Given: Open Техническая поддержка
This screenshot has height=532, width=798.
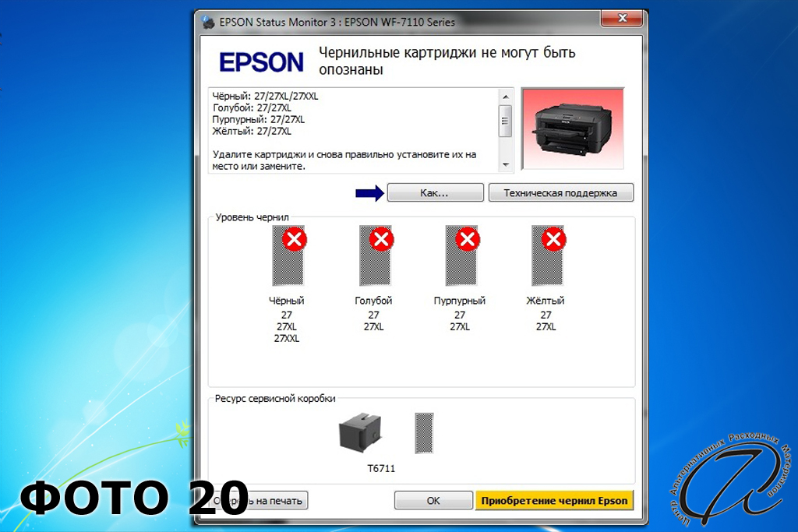Looking at the screenshot, I should [x=561, y=192].
